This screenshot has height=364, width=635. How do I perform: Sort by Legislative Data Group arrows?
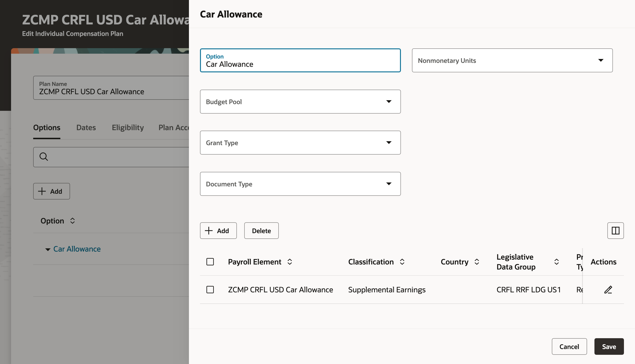pos(556,262)
